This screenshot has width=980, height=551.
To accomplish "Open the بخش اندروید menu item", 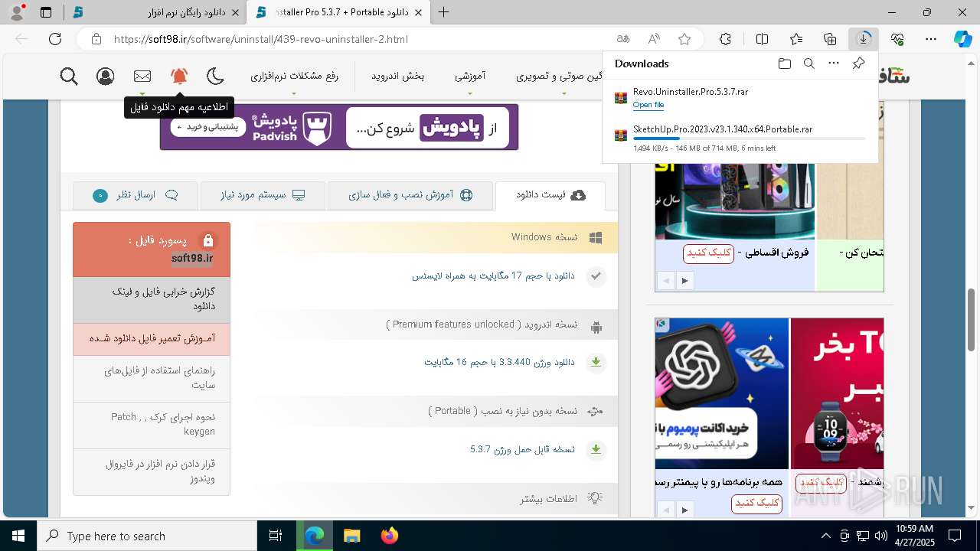I will coord(397,76).
